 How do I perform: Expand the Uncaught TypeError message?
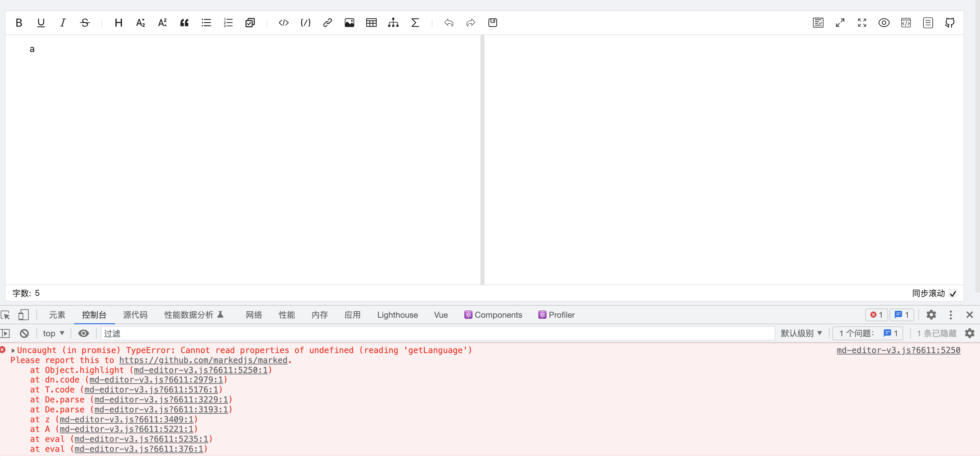[x=13, y=350]
